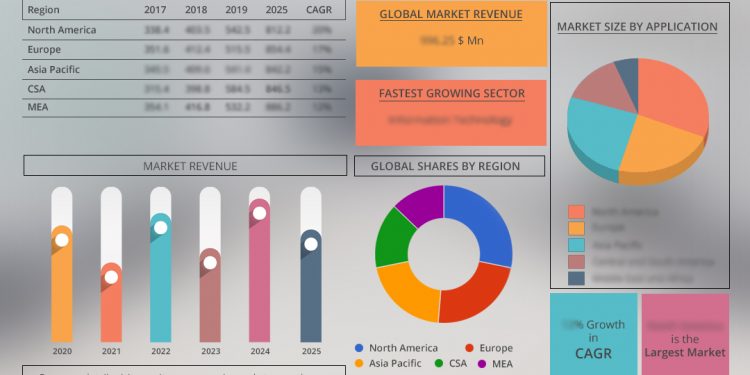
Task: Select "Europe" text in donut legend
Action: [x=496, y=348]
